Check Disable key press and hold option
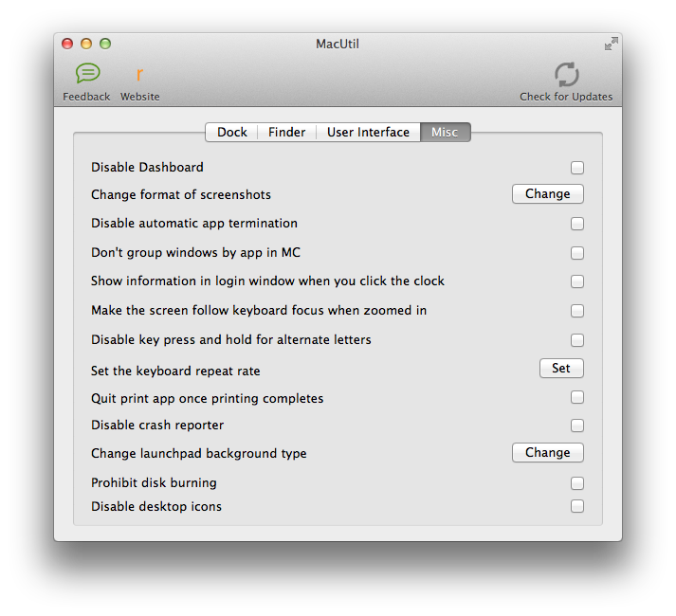676x616 pixels. point(577,340)
